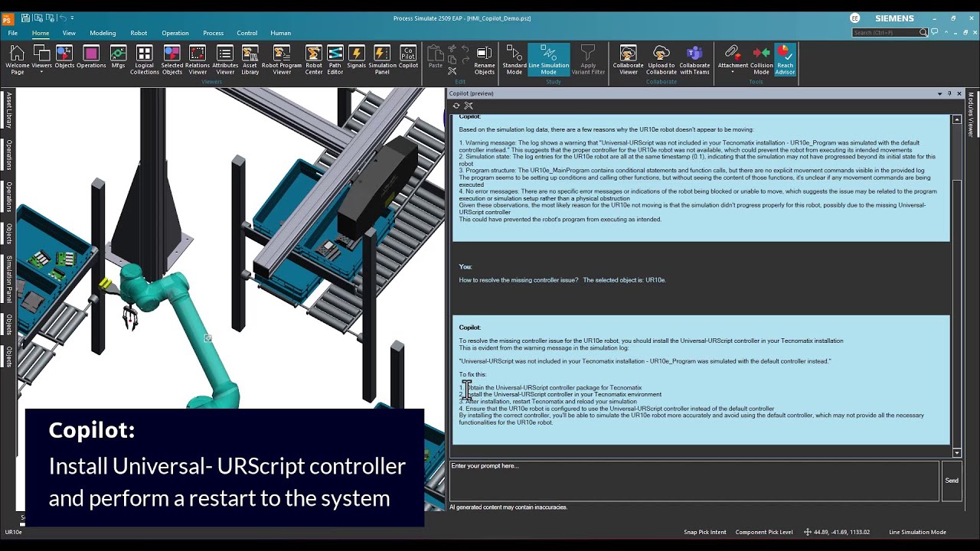Viewport: 980px width, 551px height.
Task: Open the Selected Objects viewer
Action: [172, 60]
